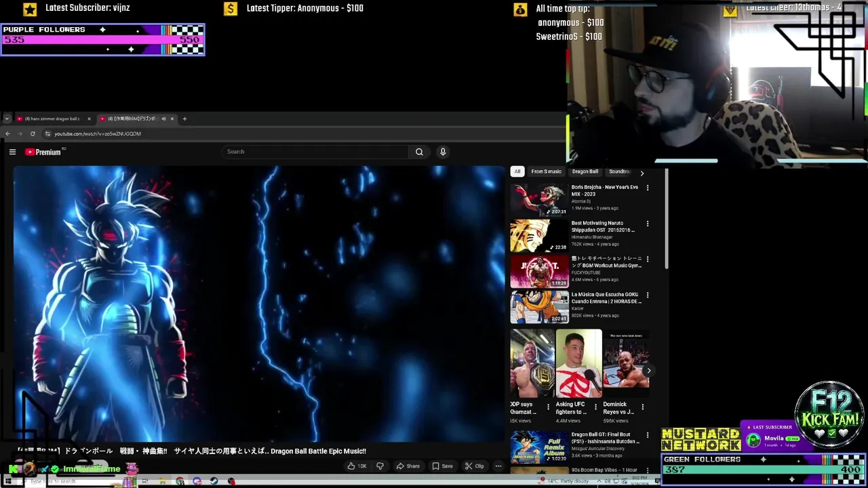Close the hans zimmer dragon ball tab
Viewport: 868px width, 488px height.
89,119
